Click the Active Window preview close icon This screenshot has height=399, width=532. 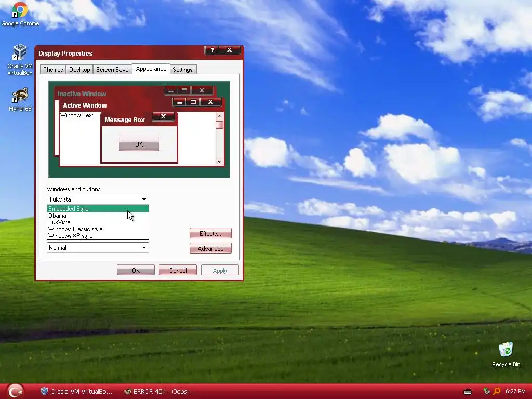click(x=211, y=102)
